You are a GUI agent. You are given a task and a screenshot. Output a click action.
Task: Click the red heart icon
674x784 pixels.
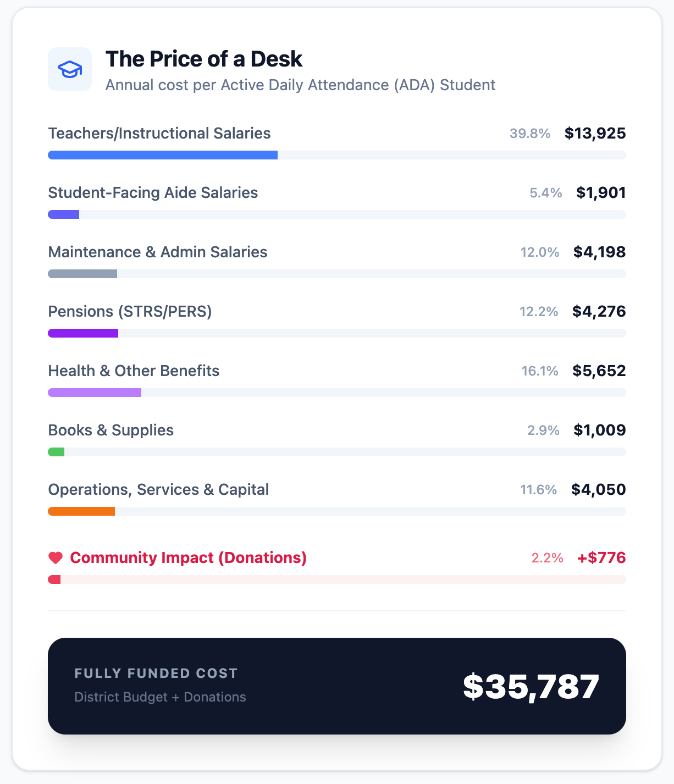pyautogui.click(x=56, y=558)
